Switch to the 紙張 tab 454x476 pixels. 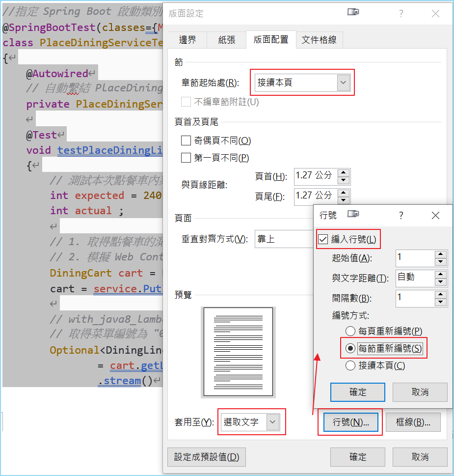[227, 40]
